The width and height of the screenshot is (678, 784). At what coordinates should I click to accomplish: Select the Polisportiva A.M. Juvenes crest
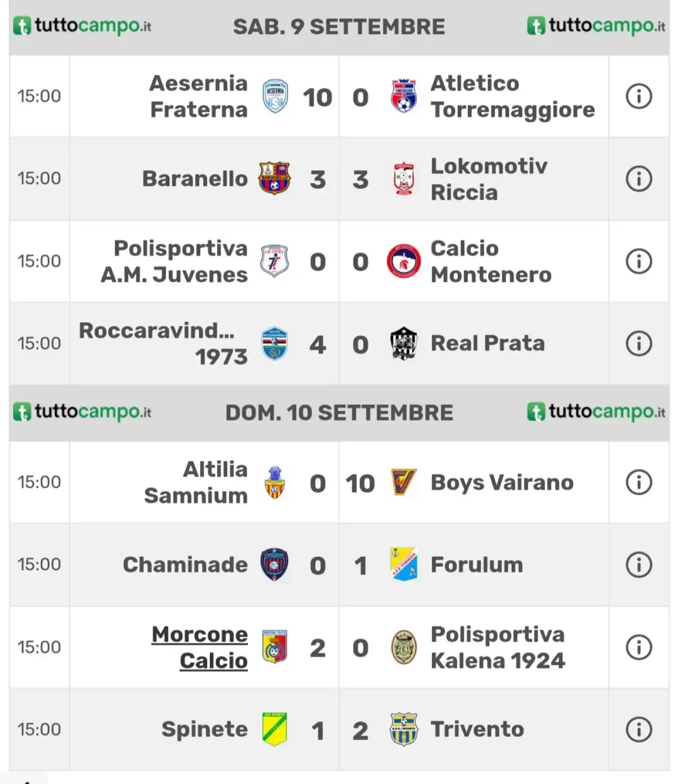coord(274,261)
